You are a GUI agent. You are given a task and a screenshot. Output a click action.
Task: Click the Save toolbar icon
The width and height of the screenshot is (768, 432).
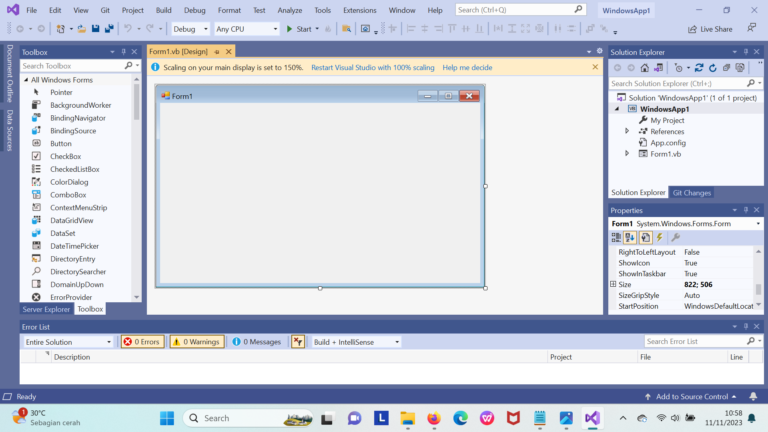point(96,29)
